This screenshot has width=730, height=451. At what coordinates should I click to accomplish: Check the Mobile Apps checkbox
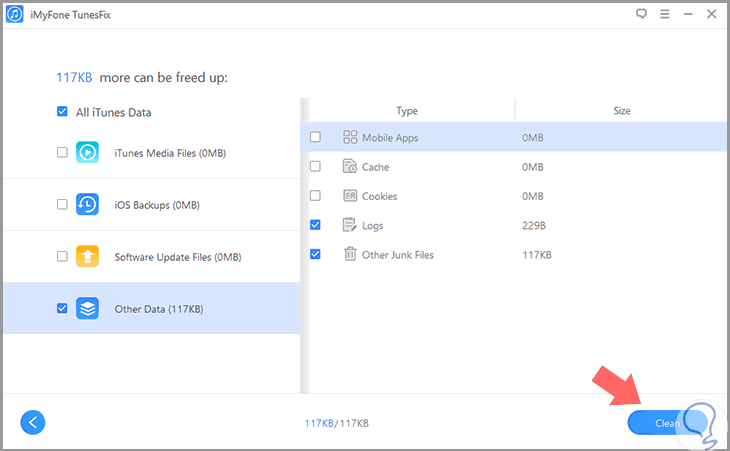(x=316, y=137)
